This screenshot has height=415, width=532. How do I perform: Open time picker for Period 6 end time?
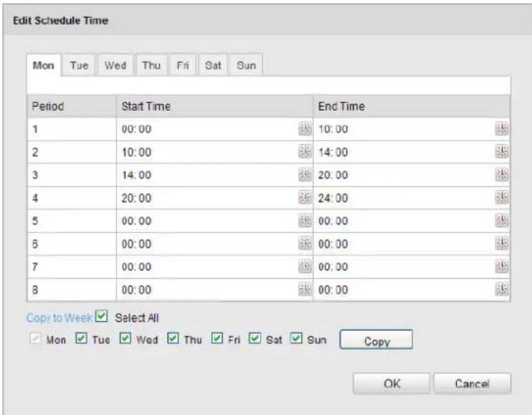(502, 244)
